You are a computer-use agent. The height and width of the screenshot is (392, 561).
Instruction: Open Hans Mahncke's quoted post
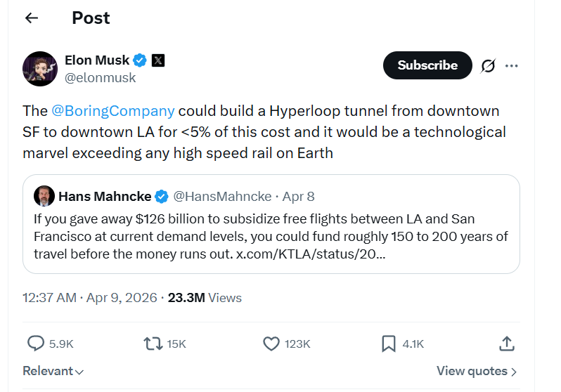pyautogui.click(x=271, y=235)
